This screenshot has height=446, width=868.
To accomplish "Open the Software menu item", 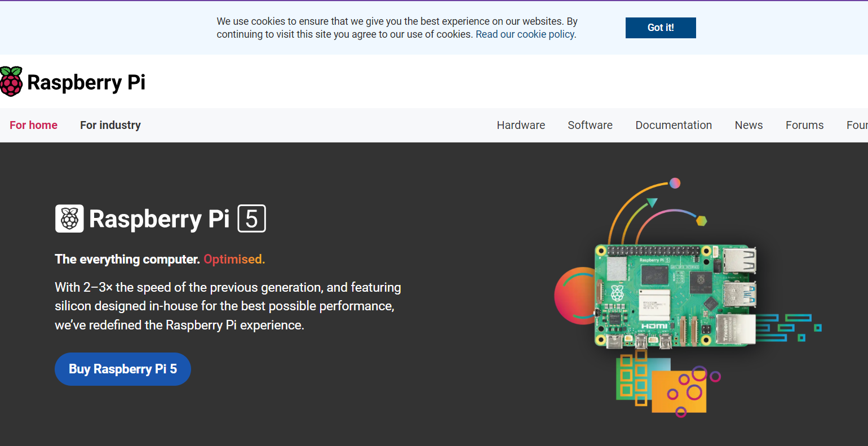I will 590,125.
